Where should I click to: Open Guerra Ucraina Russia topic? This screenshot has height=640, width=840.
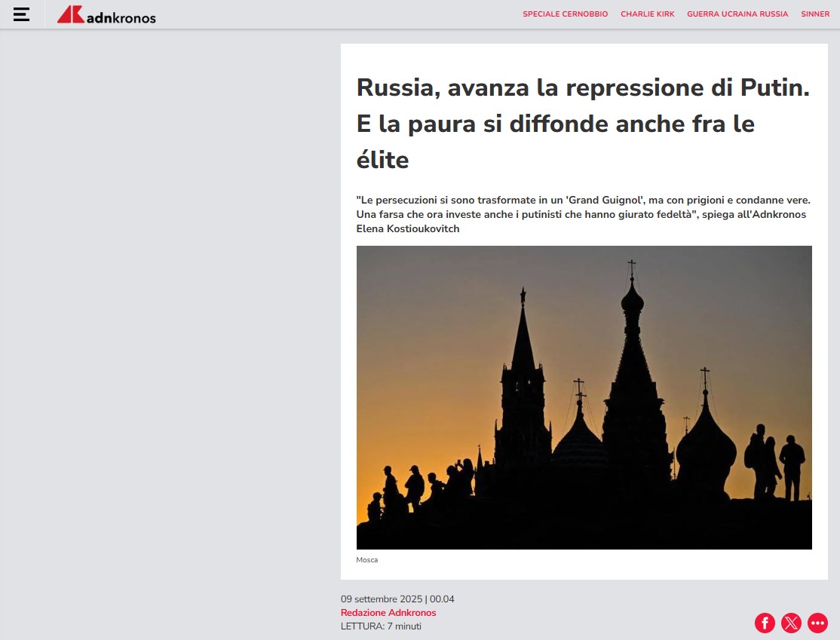(737, 14)
